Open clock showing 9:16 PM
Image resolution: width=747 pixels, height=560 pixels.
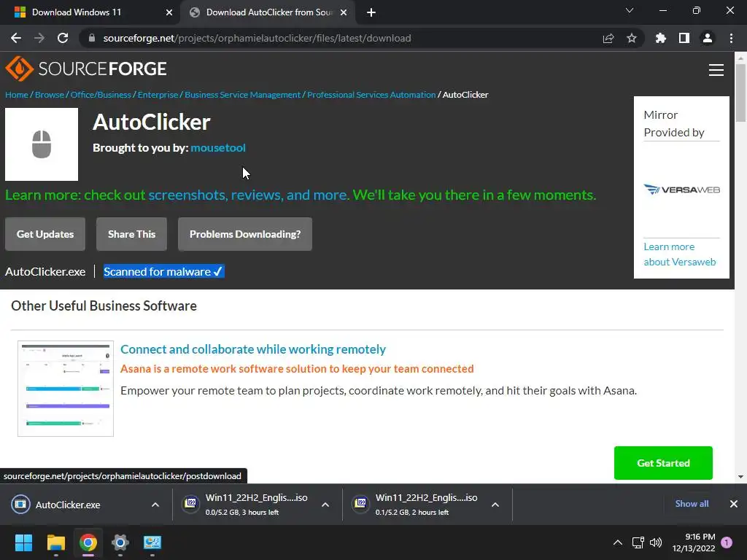coord(694,542)
